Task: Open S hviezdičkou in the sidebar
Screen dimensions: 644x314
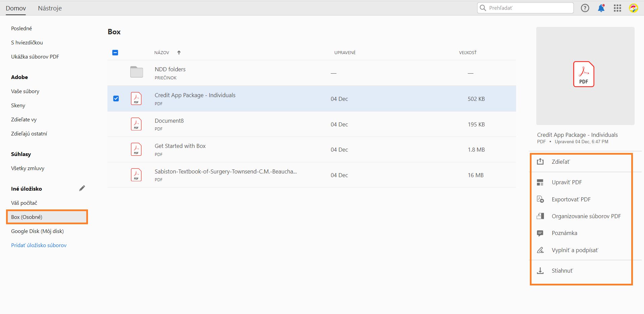Action: (27, 42)
